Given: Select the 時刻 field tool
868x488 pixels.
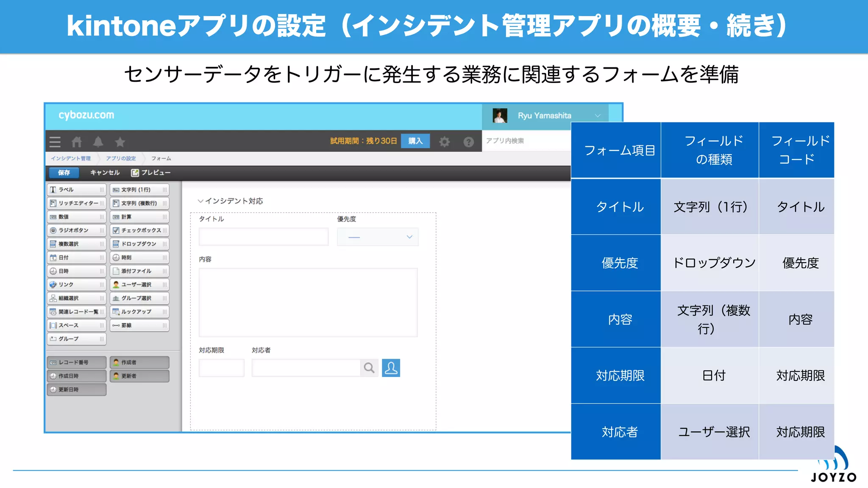Looking at the screenshot, I should point(139,257).
